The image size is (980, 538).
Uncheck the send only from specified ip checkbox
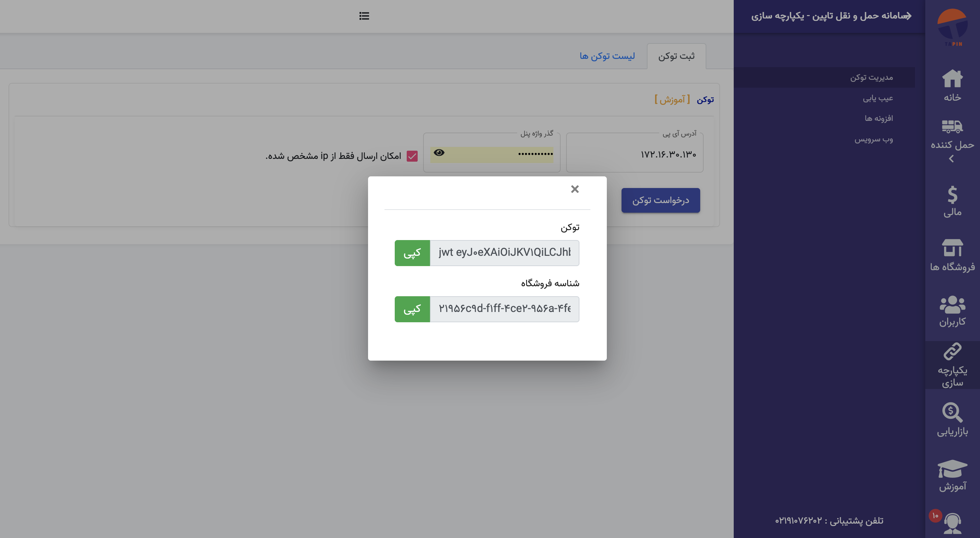click(412, 156)
